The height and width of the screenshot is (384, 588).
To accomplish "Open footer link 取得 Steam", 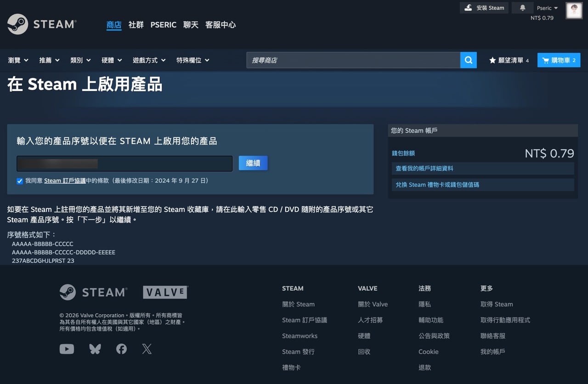I will (x=497, y=304).
